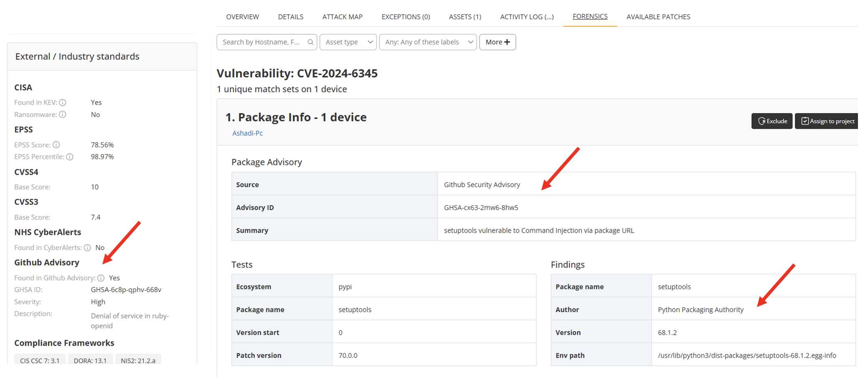This screenshot has height=382, width=868.
Task: Expand the Any of these labels dropdown
Action: [428, 42]
